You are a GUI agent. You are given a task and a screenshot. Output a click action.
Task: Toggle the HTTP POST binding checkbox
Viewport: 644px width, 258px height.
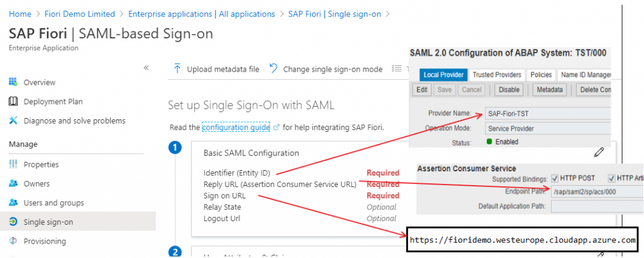(x=555, y=178)
